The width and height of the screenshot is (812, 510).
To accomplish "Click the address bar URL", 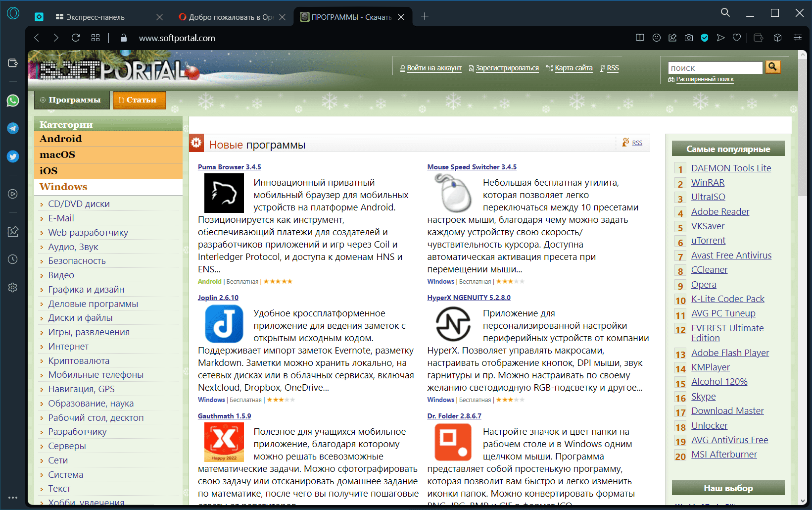I will [x=177, y=38].
